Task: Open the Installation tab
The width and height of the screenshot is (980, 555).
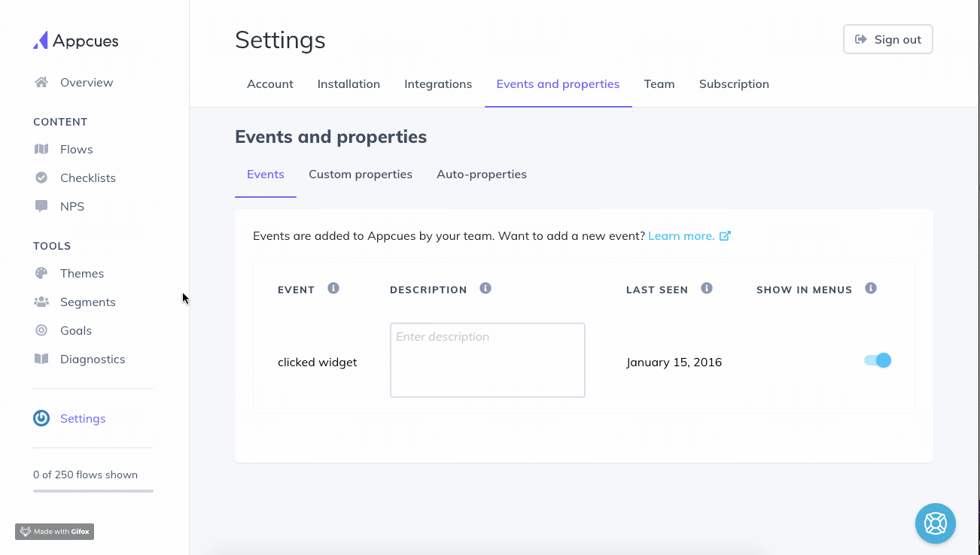Action: pyautogui.click(x=348, y=84)
